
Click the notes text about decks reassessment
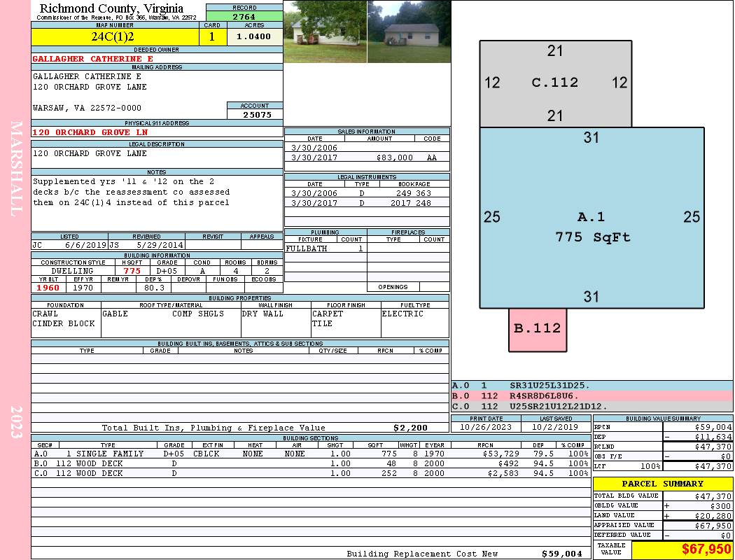tap(132, 192)
